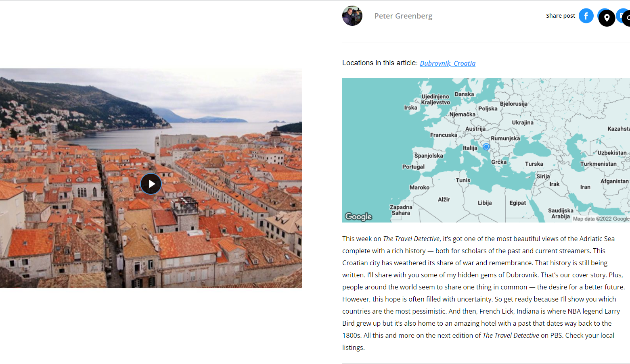Click Ukrajina label on the map

click(x=523, y=123)
